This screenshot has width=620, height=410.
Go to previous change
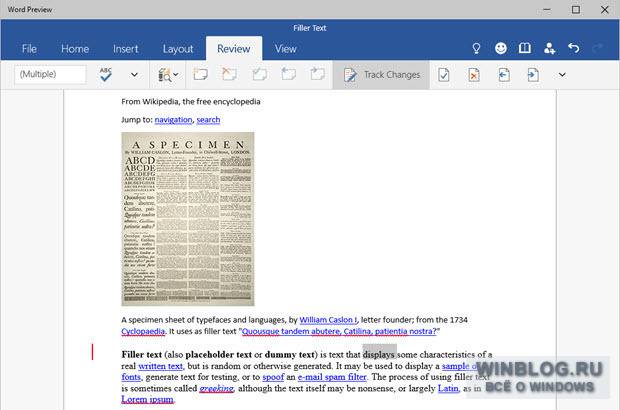[x=503, y=75]
